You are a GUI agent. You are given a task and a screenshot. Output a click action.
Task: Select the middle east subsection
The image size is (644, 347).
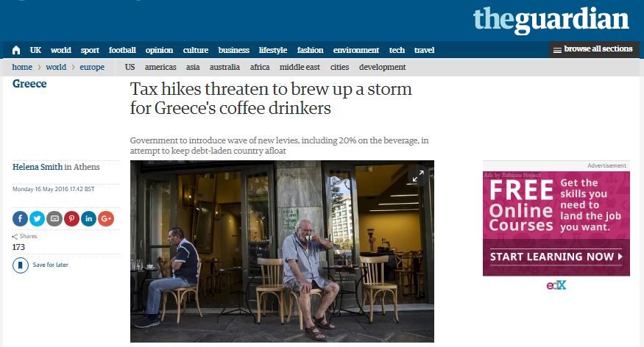click(x=300, y=67)
